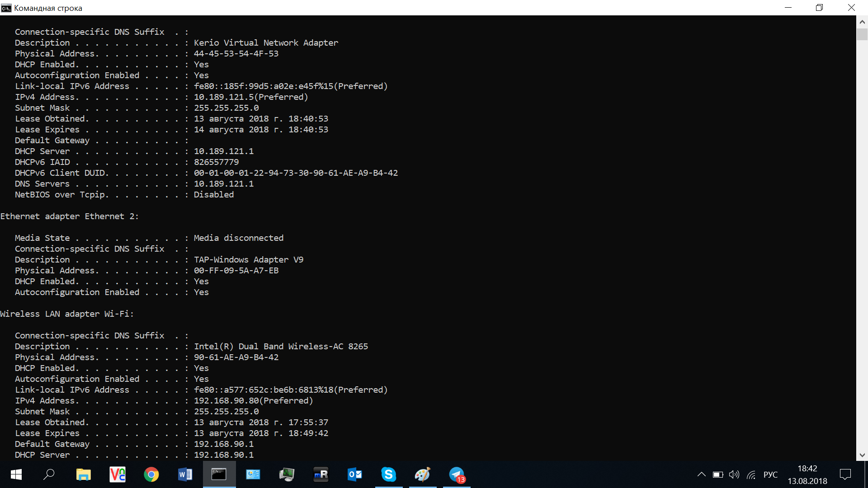Open taskbar Search magnifier
The image size is (868, 488).
(x=49, y=474)
